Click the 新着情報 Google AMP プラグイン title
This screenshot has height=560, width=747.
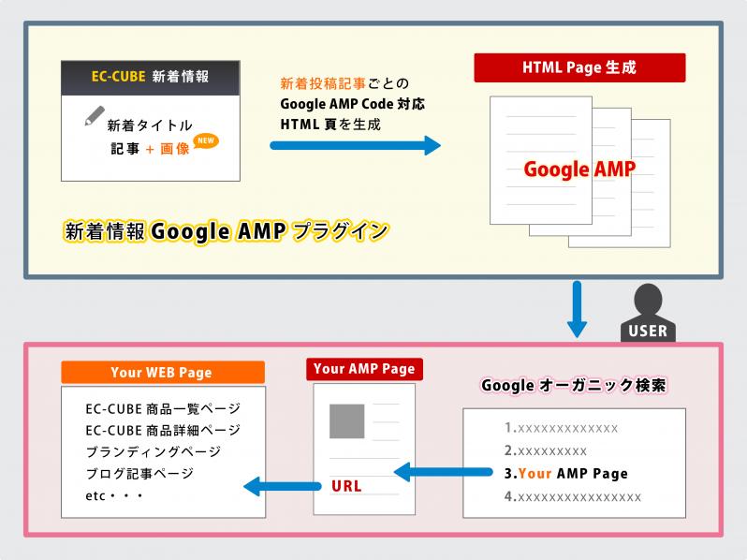227,231
